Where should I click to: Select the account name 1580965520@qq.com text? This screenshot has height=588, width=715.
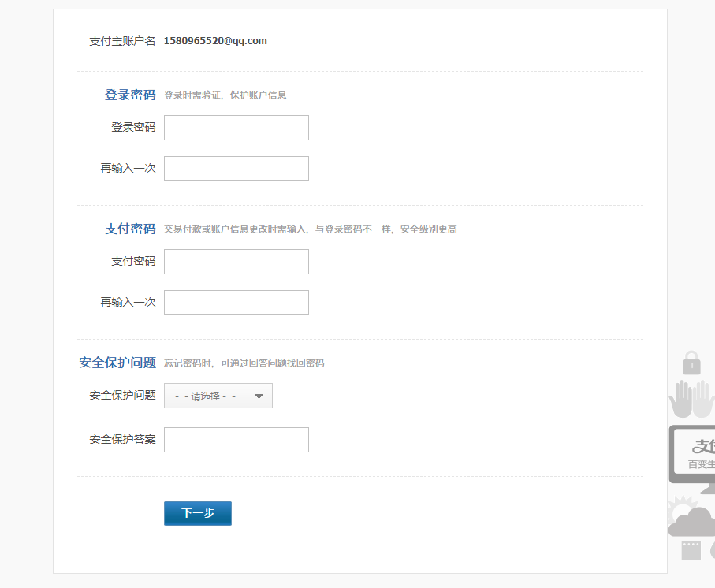[x=215, y=40]
